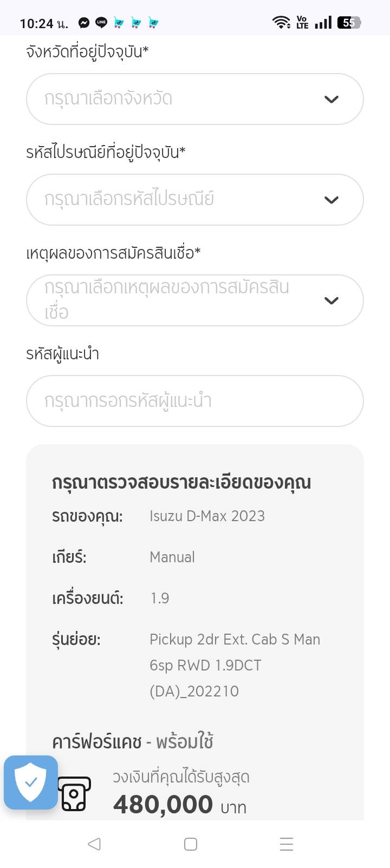The width and height of the screenshot is (390, 868).
Task: Click the chevron arrow in postal code field
Action: coord(331,200)
